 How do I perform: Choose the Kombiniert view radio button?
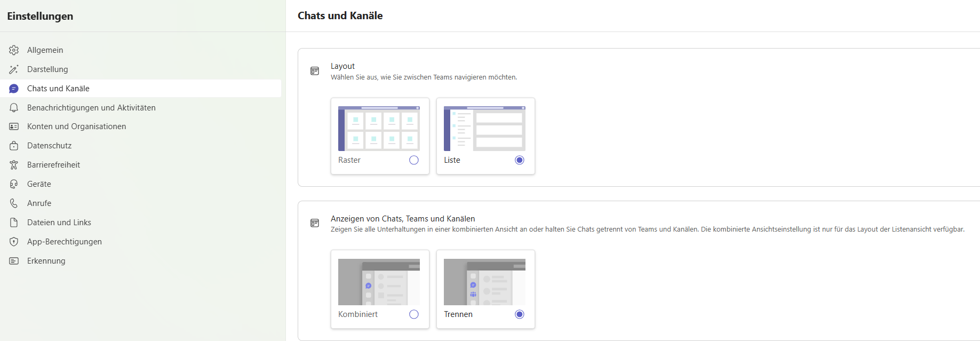pos(414,314)
